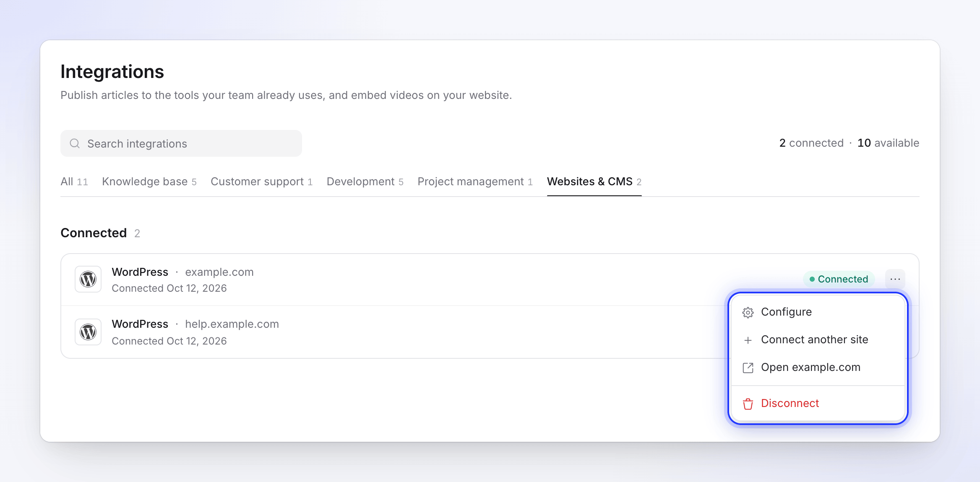This screenshot has height=482, width=980.
Task: Click the external link icon for Open example.com
Action: tap(748, 368)
